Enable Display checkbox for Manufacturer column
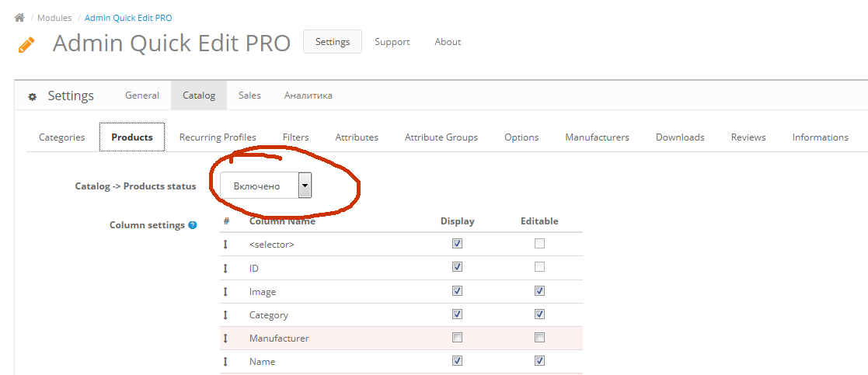 [x=457, y=338]
